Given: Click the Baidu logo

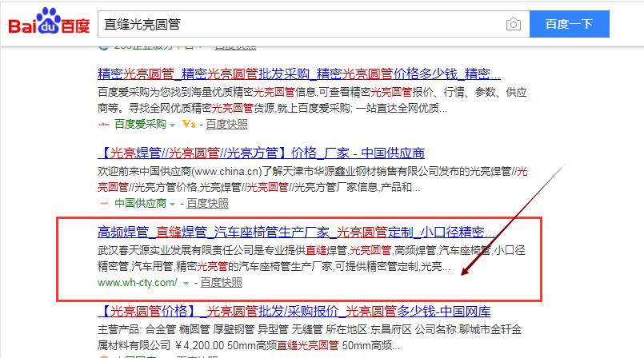Looking at the screenshot, I should 49,22.
